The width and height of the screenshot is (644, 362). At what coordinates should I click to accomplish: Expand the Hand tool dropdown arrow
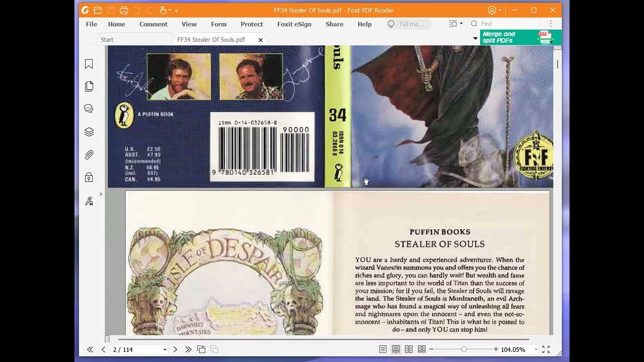pyautogui.click(x=170, y=10)
